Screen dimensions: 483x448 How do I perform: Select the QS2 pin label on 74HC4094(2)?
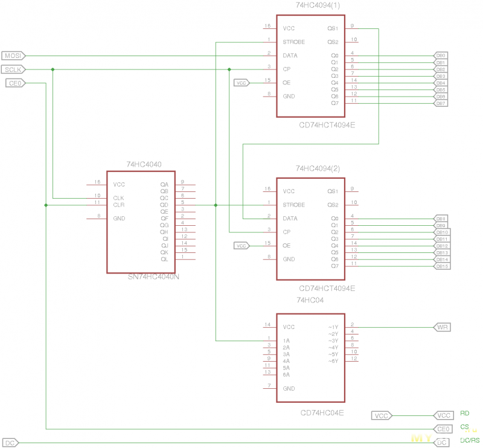click(333, 205)
